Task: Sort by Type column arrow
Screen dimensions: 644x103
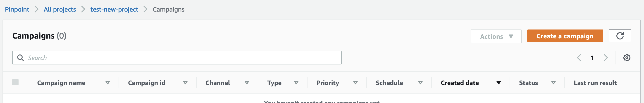Action: (x=296, y=83)
